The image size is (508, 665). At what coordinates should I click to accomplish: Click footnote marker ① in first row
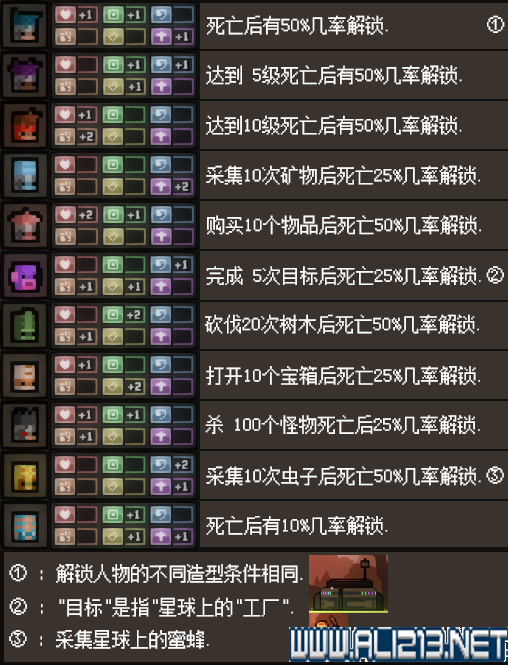pyautogui.click(x=495, y=25)
